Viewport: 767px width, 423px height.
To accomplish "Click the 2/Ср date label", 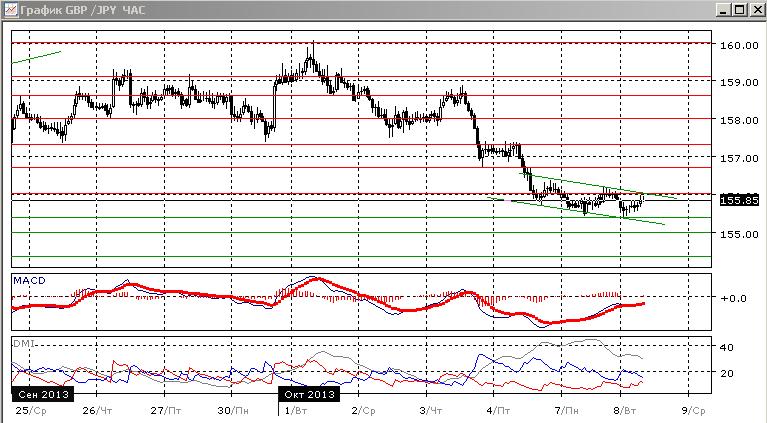I will coord(363,410).
